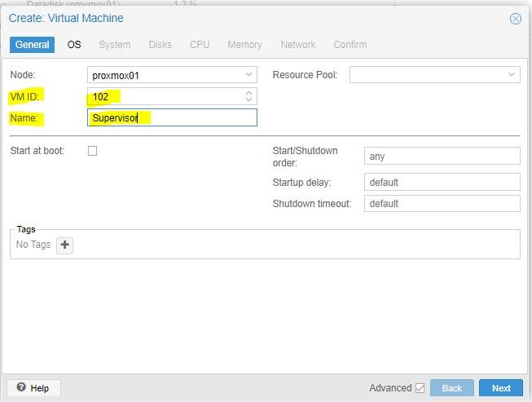Image resolution: width=532 pixels, height=402 pixels.
Task: Focus the Startup delay field
Action: pyautogui.click(x=442, y=182)
